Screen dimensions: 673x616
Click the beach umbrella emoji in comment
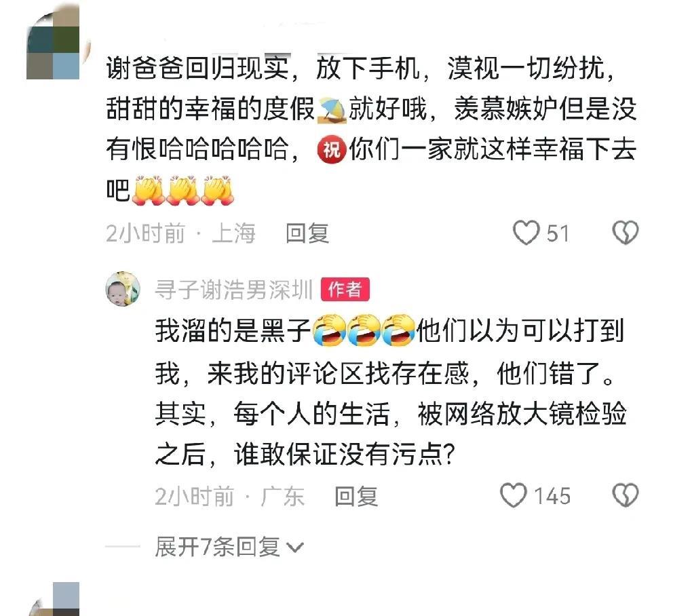click(331, 111)
